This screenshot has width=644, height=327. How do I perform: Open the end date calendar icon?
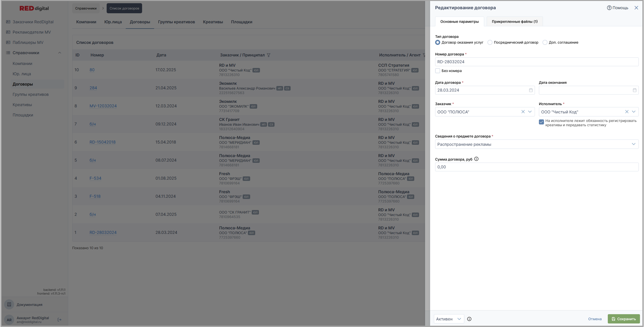point(634,90)
